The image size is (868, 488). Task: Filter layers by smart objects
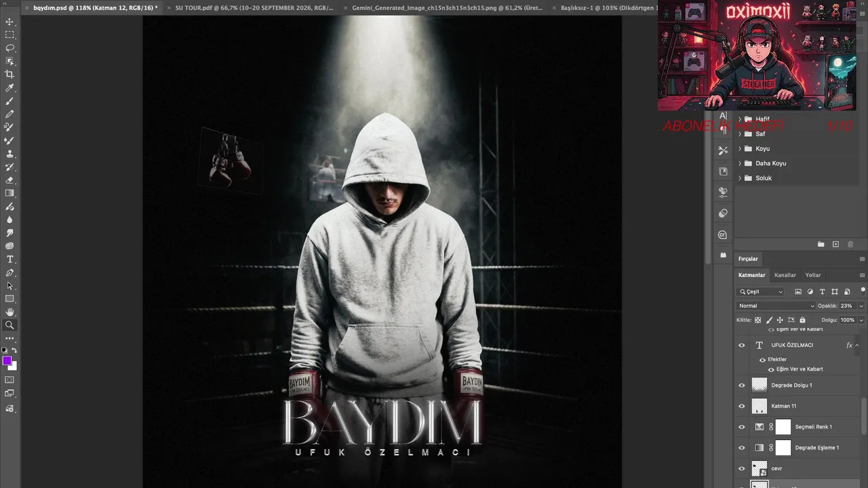point(847,291)
